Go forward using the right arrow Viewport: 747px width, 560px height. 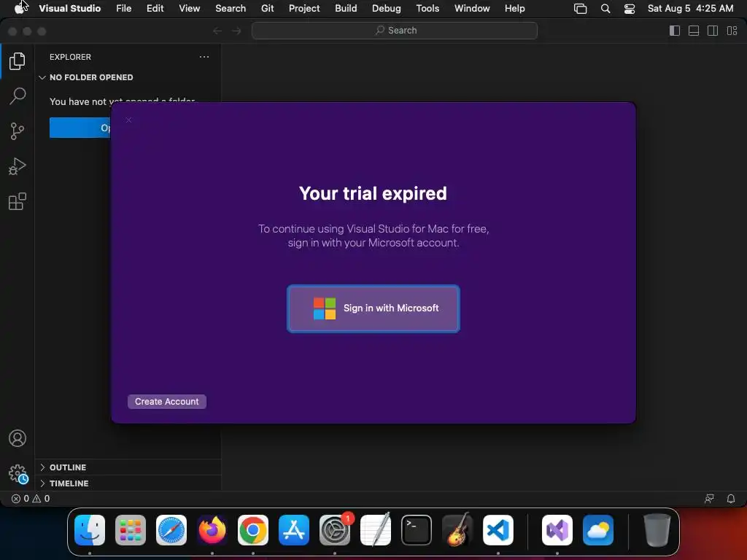coord(236,31)
